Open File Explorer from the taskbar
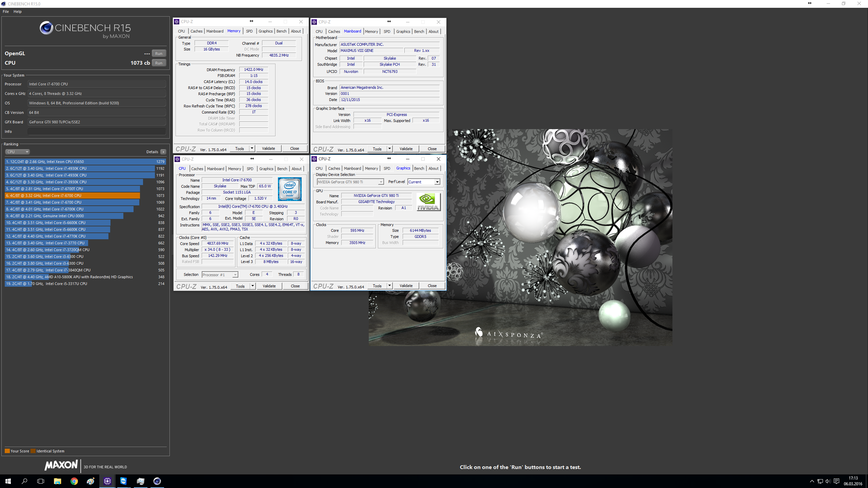 pyautogui.click(x=57, y=481)
